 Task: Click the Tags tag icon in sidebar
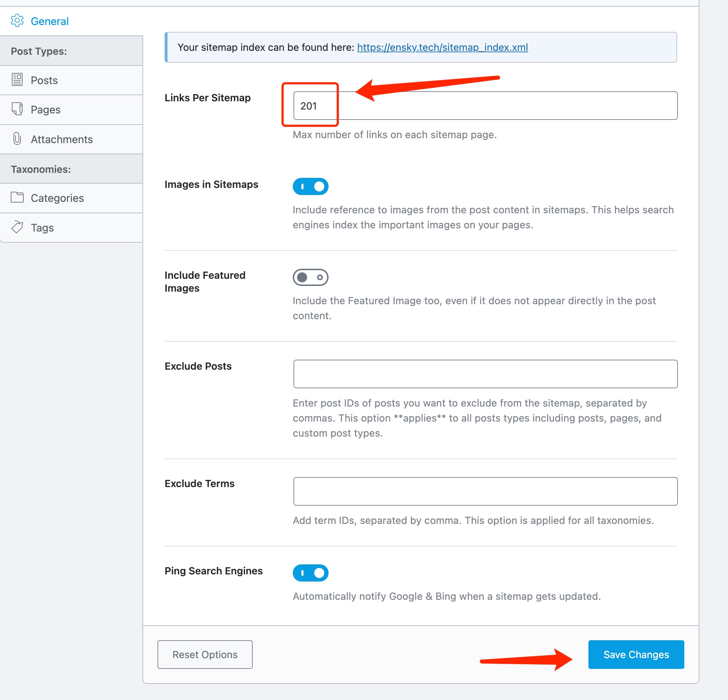[x=17, y=227]
